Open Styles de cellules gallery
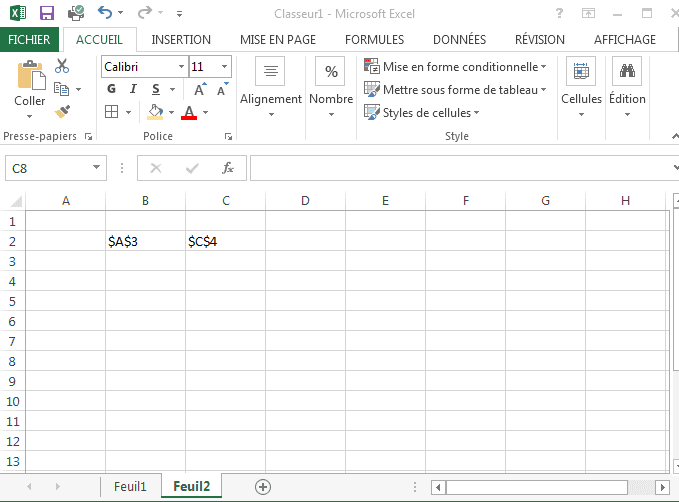Viewport: 679px width, 502px height. pyautogui.click(x=421, y=113)
